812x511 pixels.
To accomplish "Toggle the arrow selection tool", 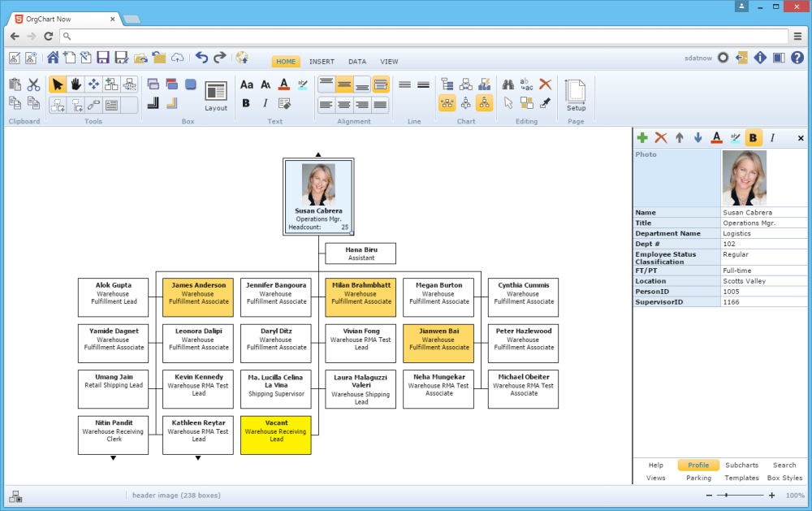I will coord(58,83).
